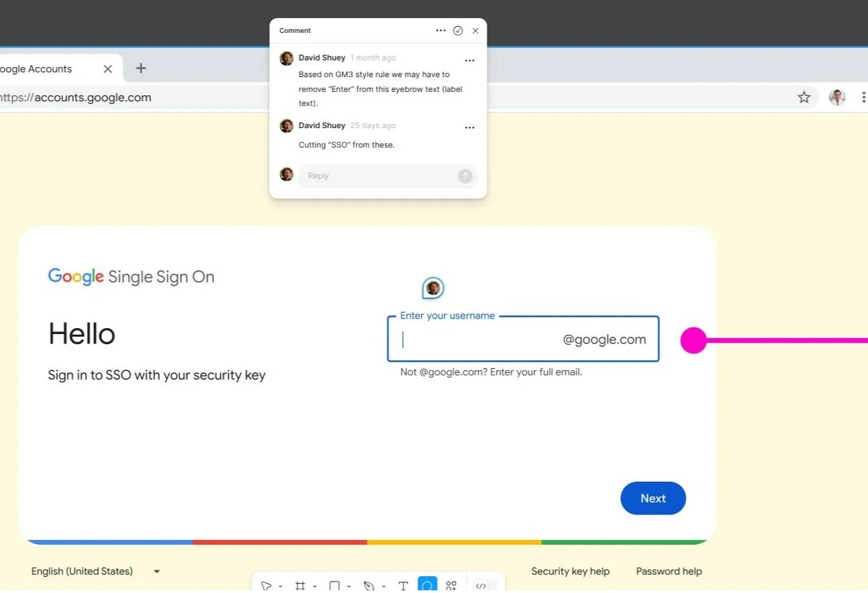Screen dimensions: 868x593
Task: Click the "25 days ago" timestamp
Action: [x=373, y=125]
